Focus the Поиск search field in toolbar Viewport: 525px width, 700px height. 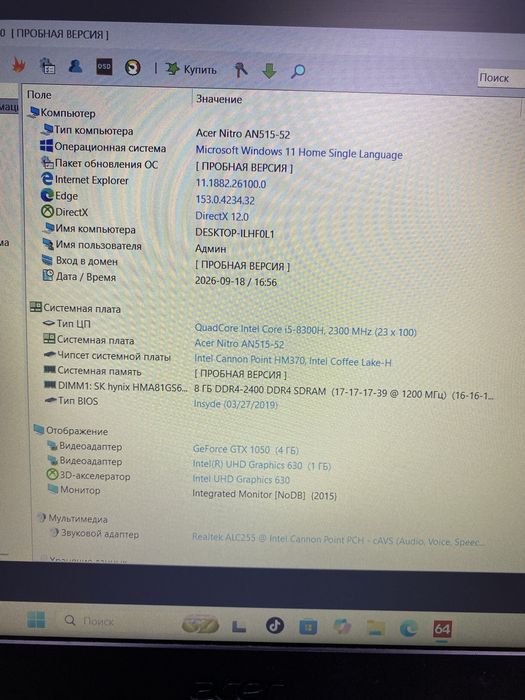501,78
